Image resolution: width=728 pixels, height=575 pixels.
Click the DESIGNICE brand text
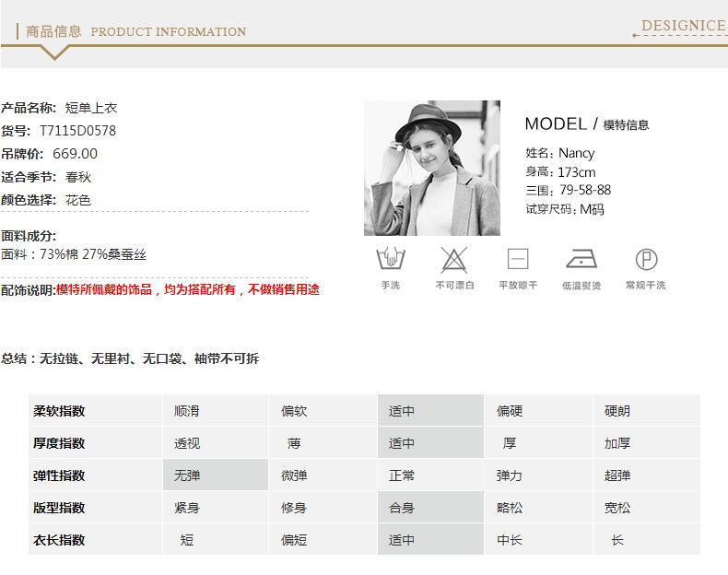683,25
